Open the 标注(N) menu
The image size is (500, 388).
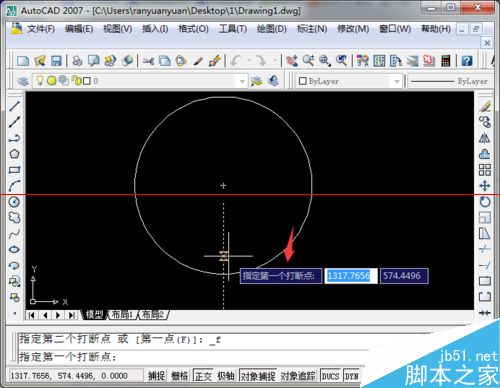pos(312,29)
